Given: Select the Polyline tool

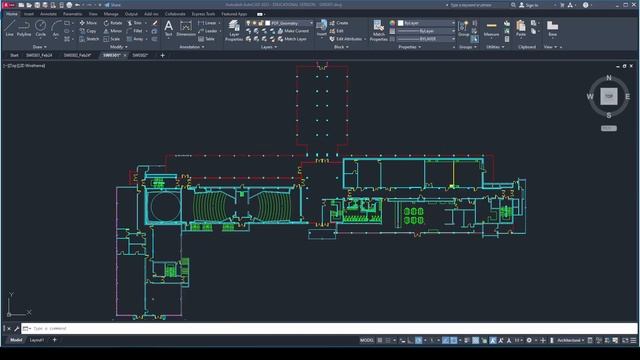Looking at the screenshot, I should 24,28.
